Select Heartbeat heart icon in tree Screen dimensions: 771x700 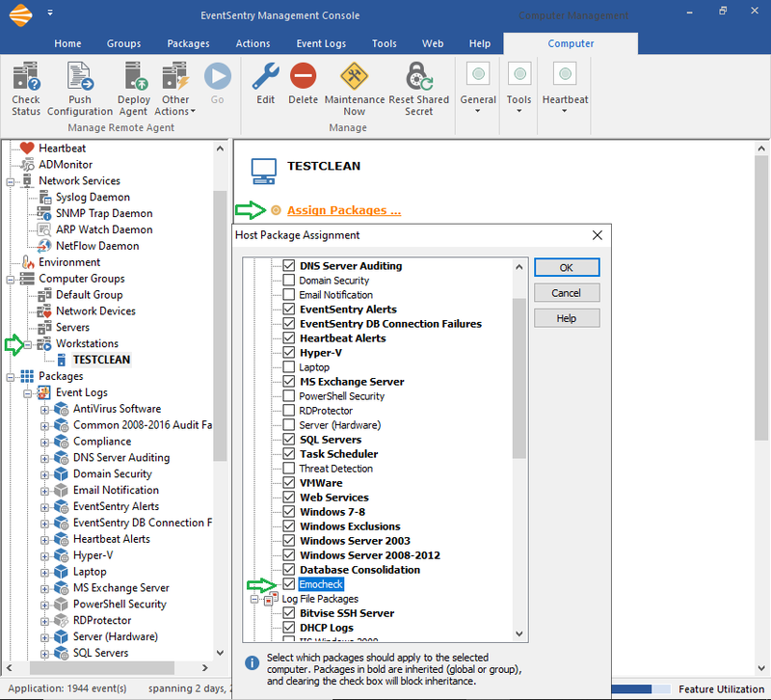(x=27, y=148)
